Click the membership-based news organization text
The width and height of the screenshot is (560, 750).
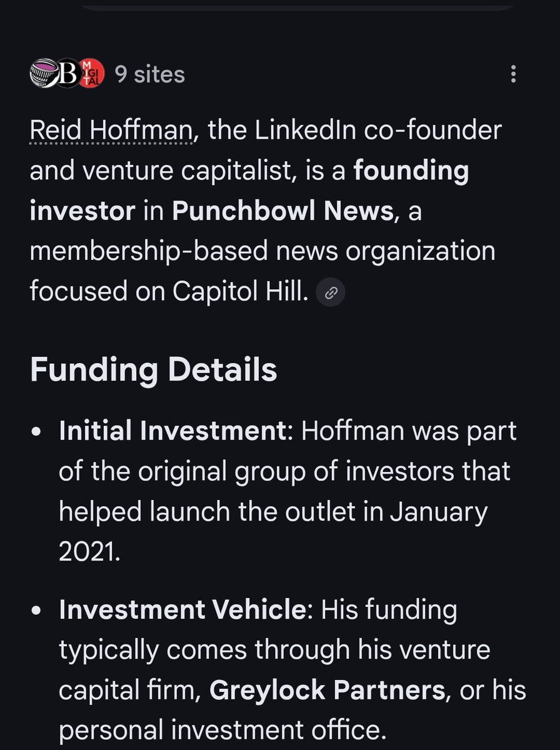[x=262, y=252]
